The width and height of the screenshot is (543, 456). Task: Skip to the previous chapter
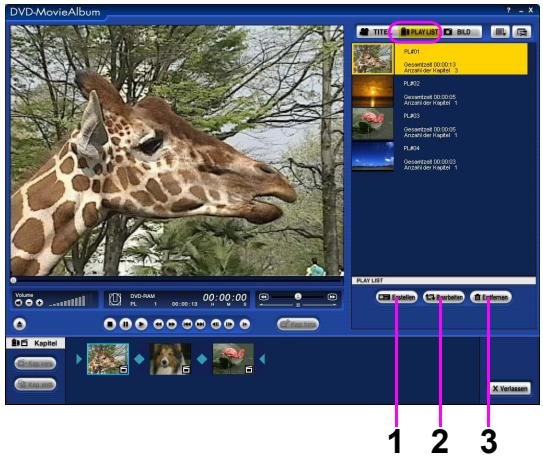pos(187,324)
